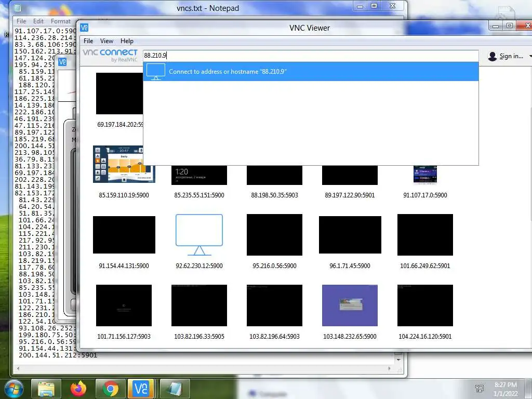Click the network icon in the system tray

tap(480, 389)
